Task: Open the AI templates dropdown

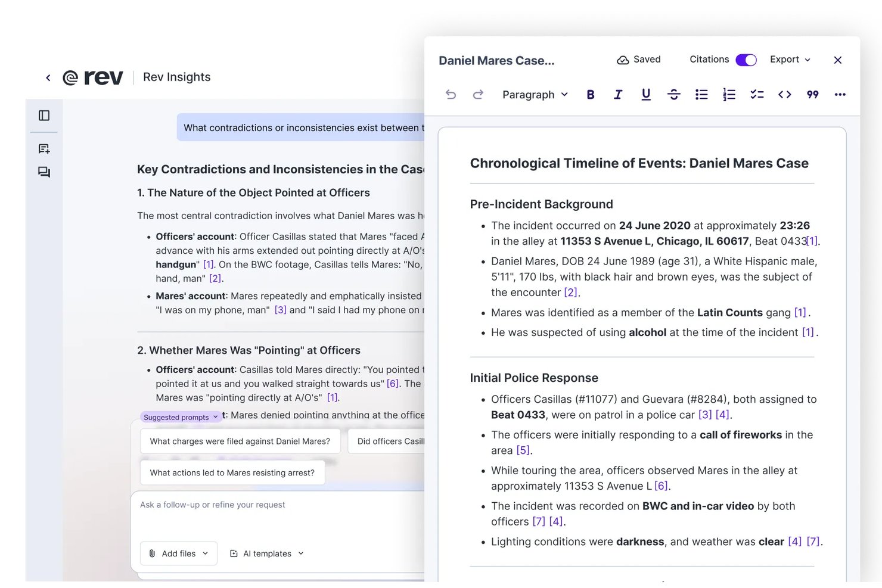Action: click(267, 553)
